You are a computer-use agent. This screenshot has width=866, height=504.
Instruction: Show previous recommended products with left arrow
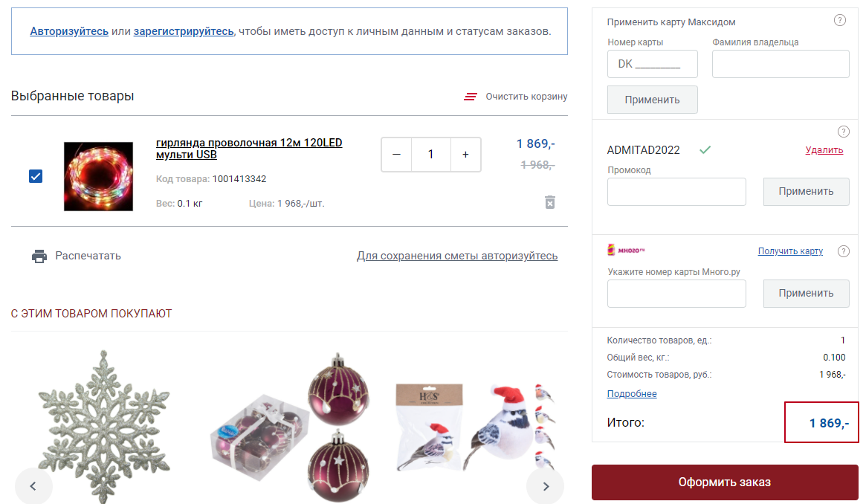(x=33, y=485)
